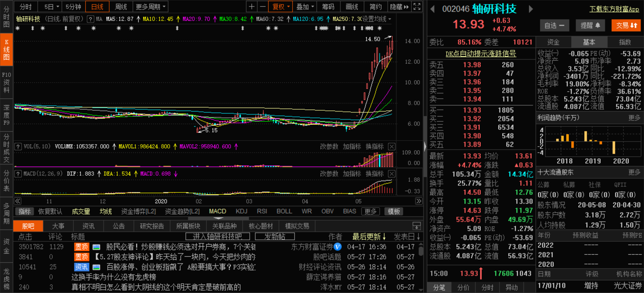This screenshot has height=293, width=644.
Task: Toggle the BOLL indicator
Action: pos(284,211)
